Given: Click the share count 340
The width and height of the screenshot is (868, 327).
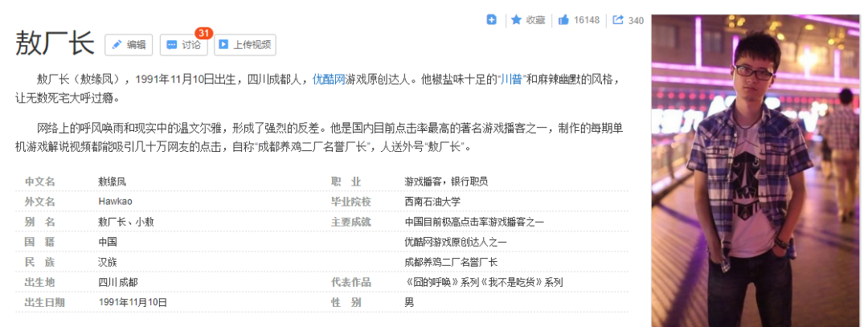Looking at the screenshot, I should click(x=636, y=20).
